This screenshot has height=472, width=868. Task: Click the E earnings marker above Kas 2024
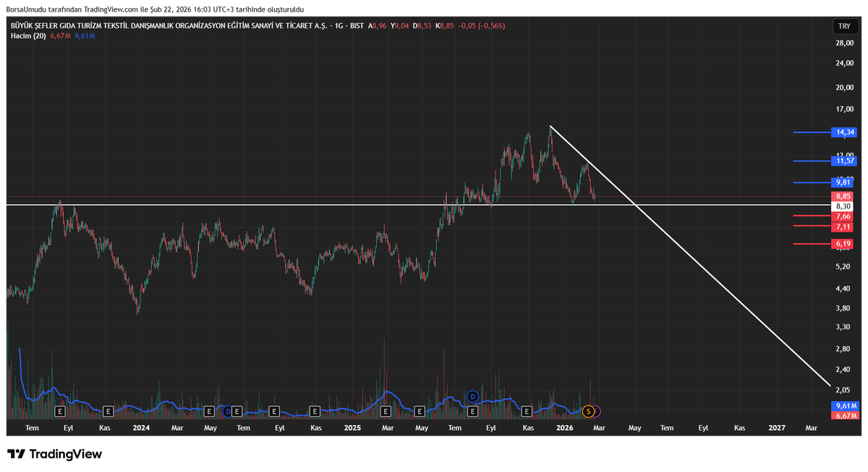tap(315, 411)
